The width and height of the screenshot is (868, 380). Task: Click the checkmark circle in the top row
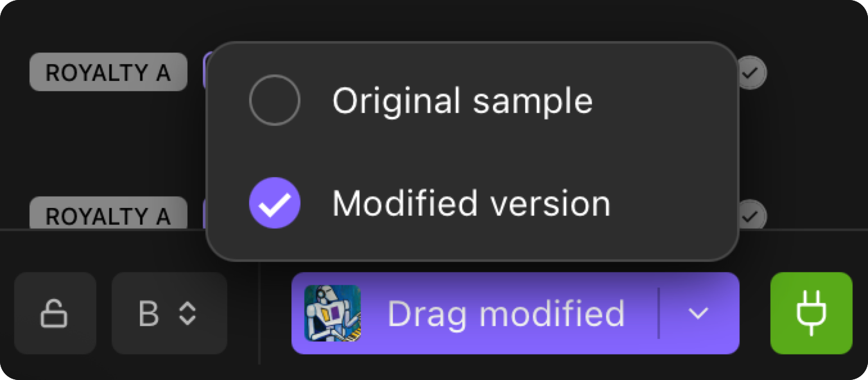[x=749, y=73]
